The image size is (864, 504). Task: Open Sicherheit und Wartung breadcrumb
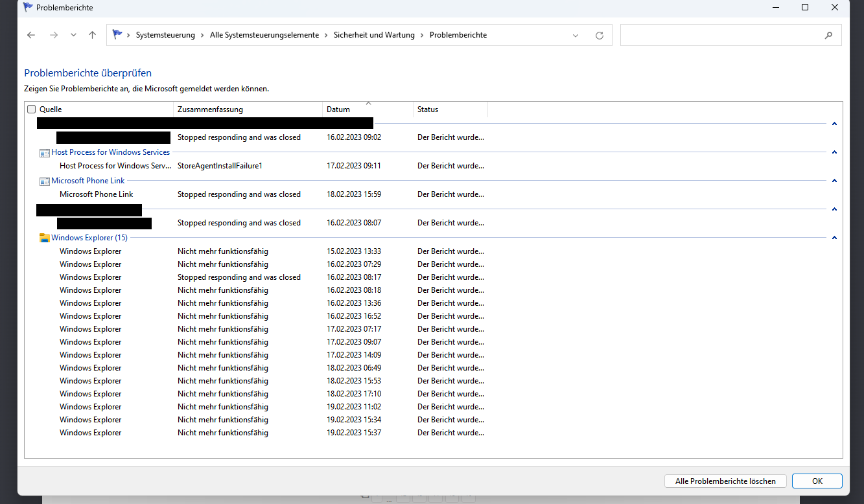pos(374,35)
